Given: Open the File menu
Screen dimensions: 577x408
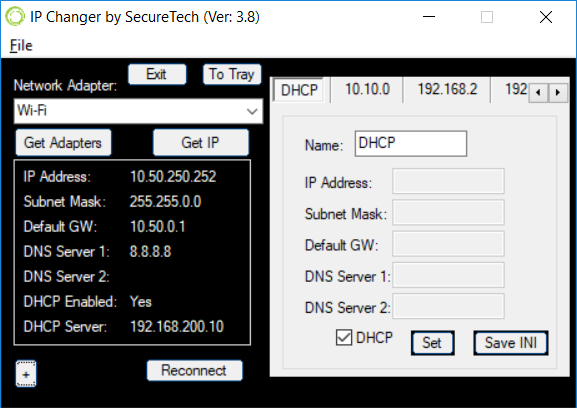Looking at the screenshot, I should (x=21, y=46).
